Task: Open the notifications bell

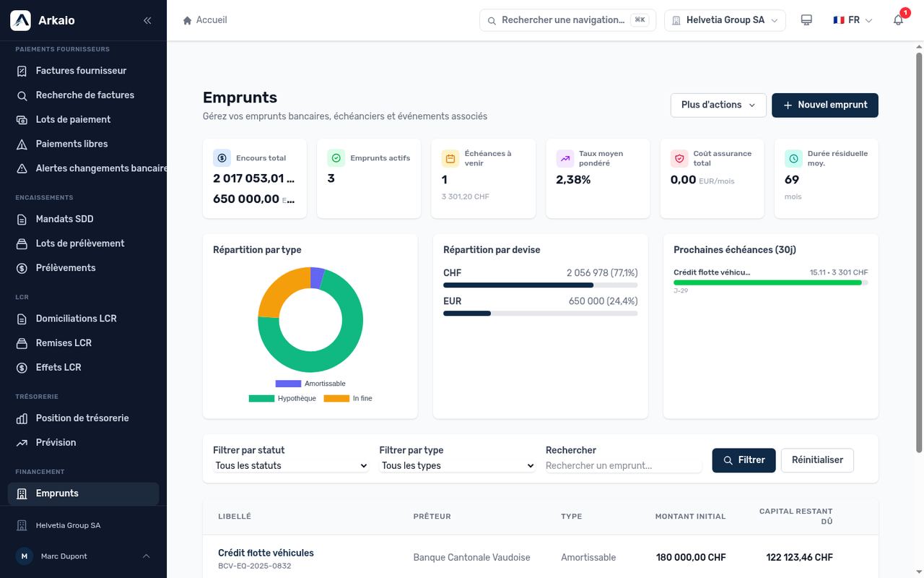Action: [898, 20]
